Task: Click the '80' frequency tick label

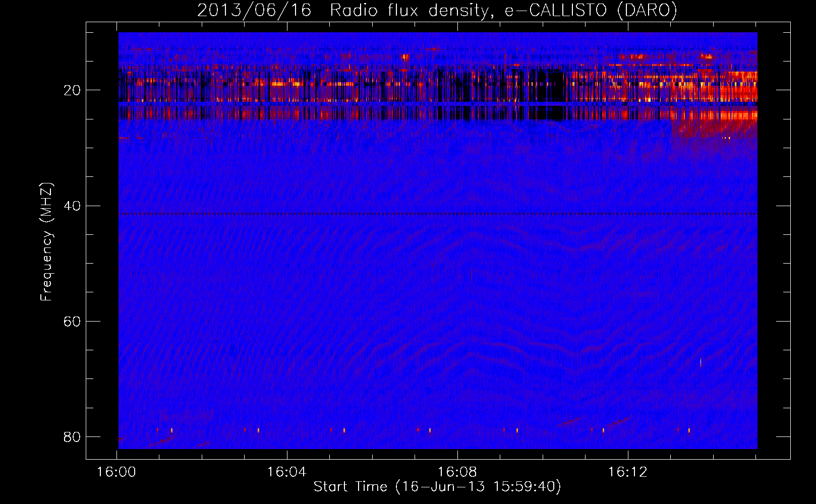Action: (72, 436)
